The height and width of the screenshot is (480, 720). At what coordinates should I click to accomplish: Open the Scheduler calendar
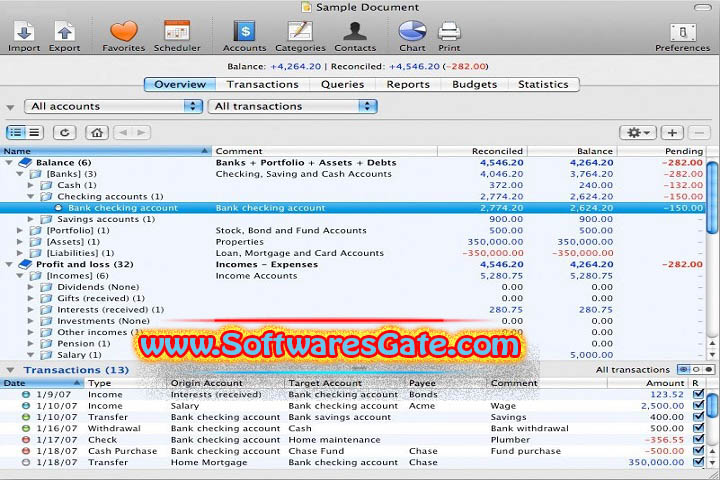(x=177, y=36)
